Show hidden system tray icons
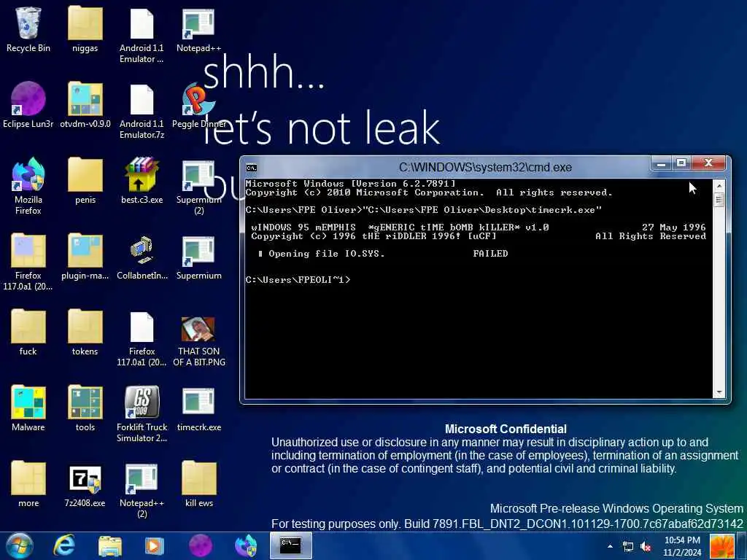 click(610, 546)
